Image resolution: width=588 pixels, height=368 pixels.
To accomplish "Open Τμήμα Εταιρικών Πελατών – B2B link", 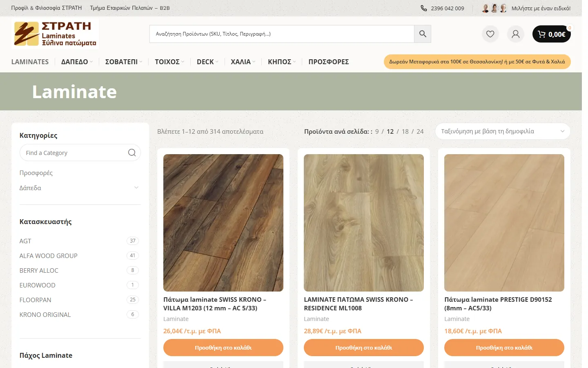I will click(130, 8).
